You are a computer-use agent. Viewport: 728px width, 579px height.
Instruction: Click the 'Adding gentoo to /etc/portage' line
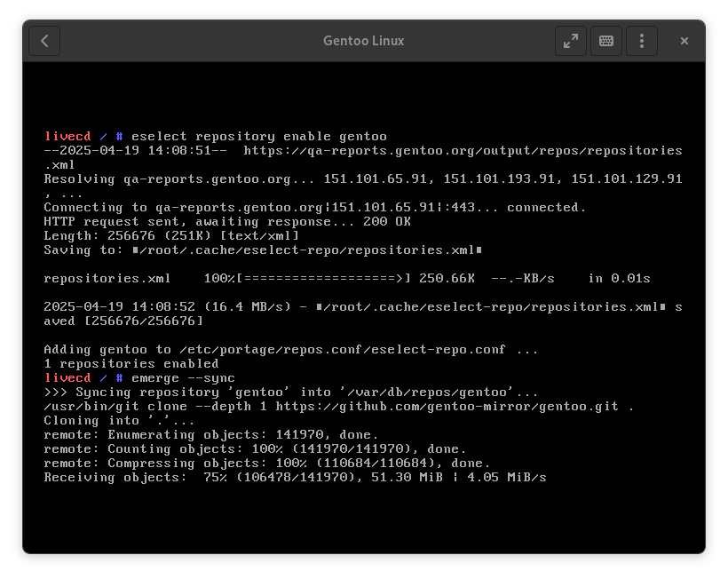[290, 350]
